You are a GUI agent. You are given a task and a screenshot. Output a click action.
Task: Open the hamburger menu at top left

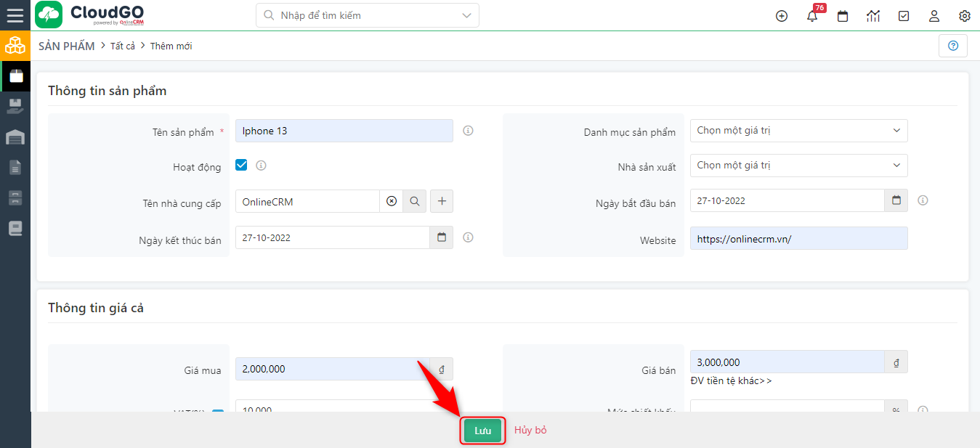tap(15, 15)
